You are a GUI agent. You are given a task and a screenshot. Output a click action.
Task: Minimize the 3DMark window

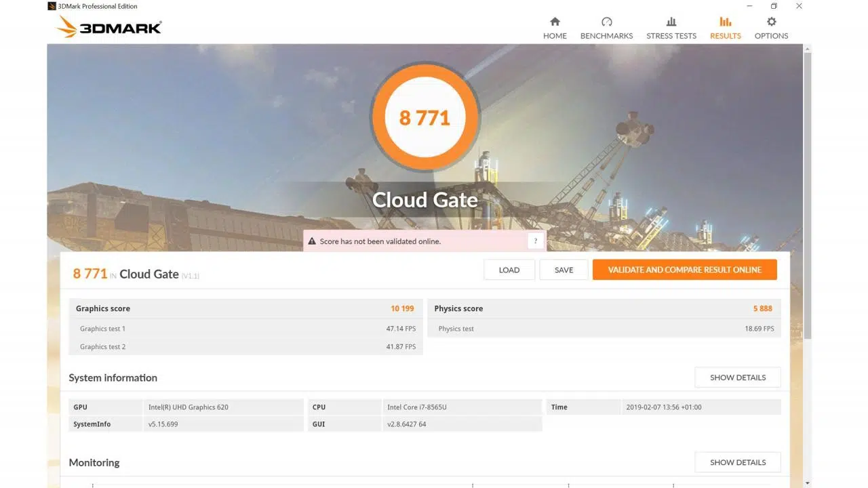tap(749, 6)
